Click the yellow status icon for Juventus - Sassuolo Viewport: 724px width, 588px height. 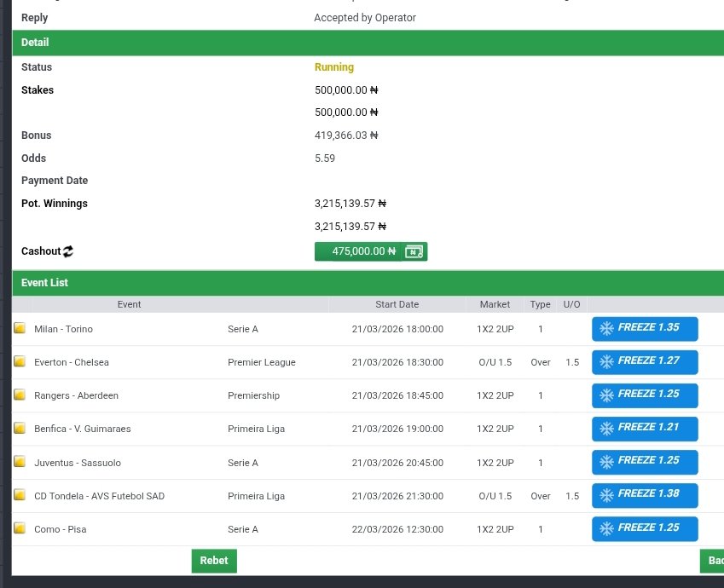(20, 462)
